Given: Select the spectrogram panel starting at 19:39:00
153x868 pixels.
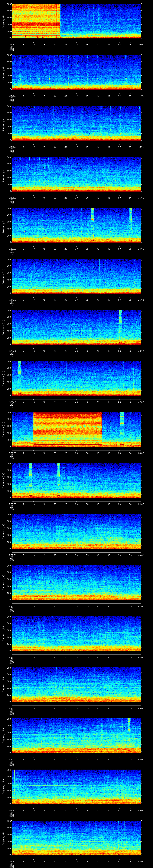Looking at the screenshot, I should (x=76, y=531).
